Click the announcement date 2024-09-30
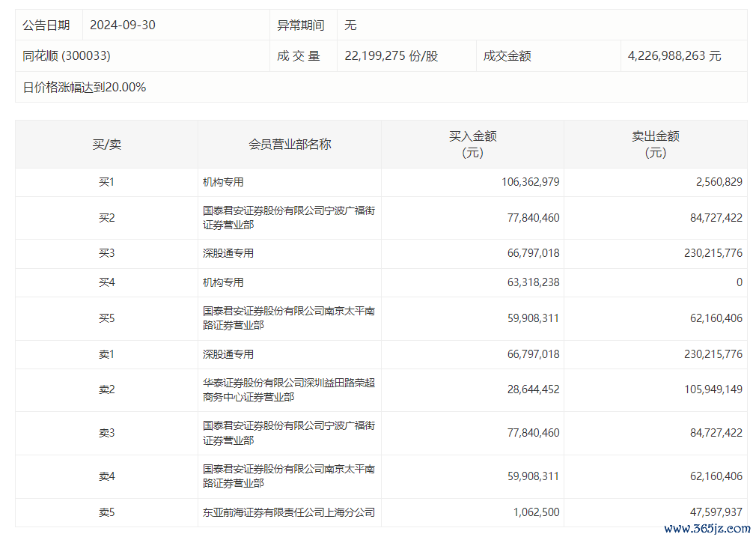The height and width of the screenshot is (540, 756). coord(123,25)
